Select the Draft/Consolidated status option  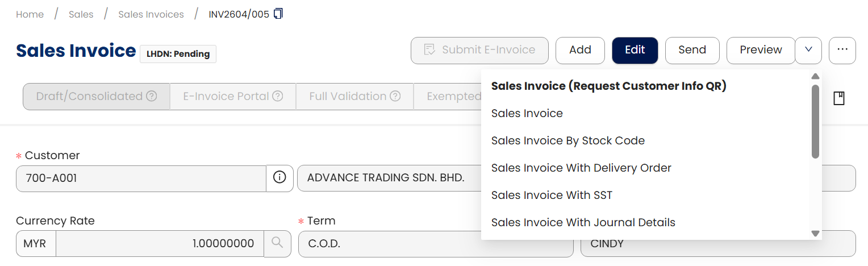pyautogui.click(x=89, y=96)
